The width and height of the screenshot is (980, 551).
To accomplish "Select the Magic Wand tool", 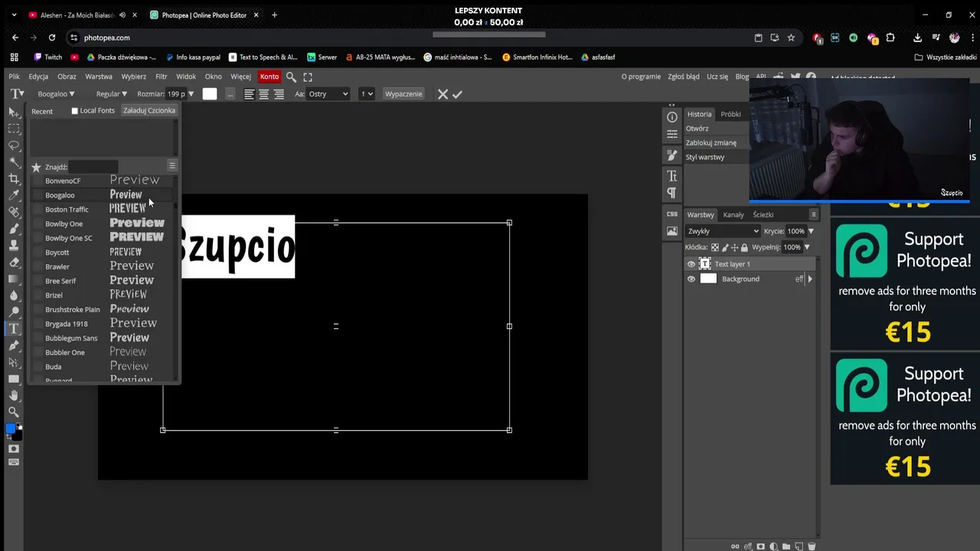I will click(x=14, y=162).
